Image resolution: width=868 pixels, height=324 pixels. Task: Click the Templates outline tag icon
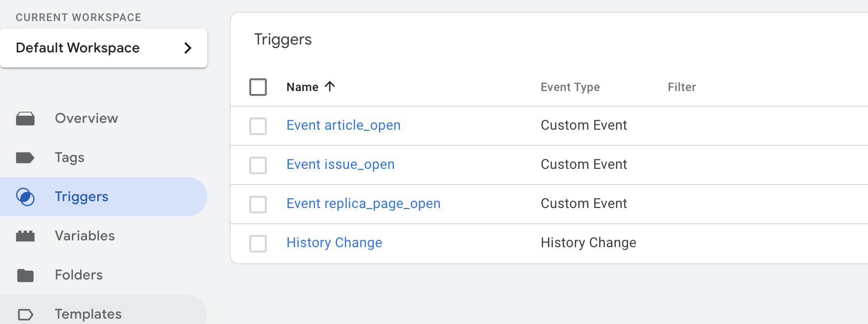[x=25, y=314]
